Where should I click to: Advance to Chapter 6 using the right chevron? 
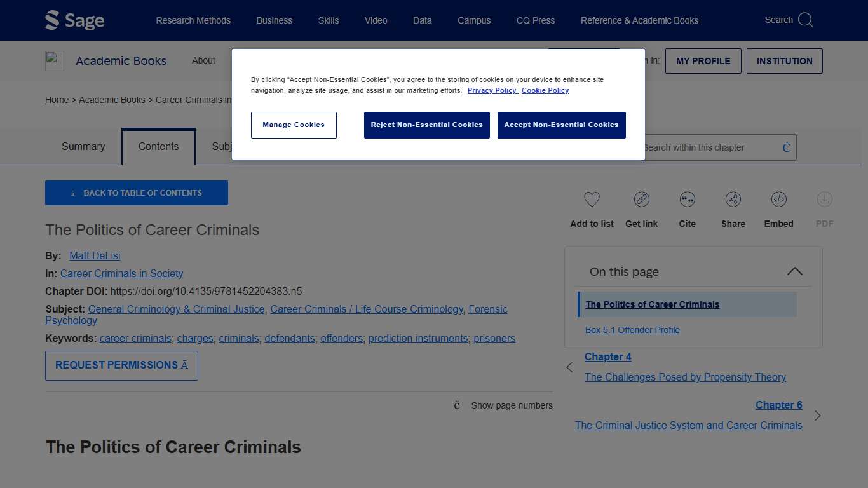[x=818, y=416]
